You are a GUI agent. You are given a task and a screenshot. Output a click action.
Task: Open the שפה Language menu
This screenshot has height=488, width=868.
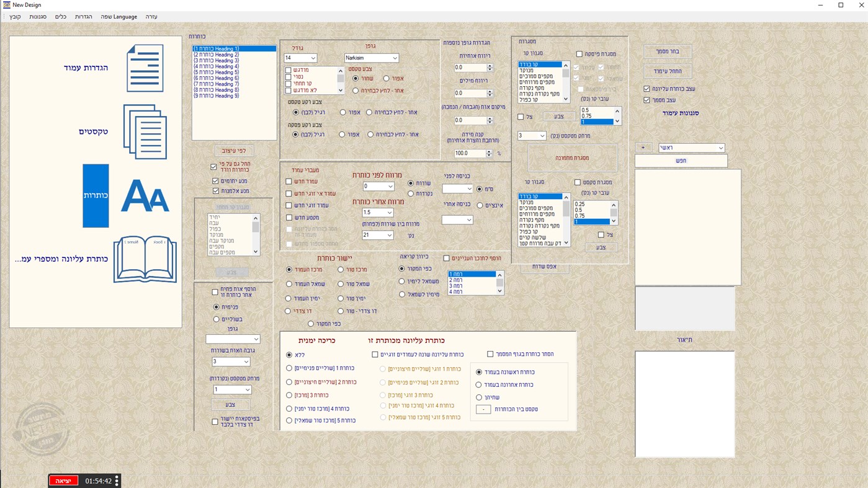119,17
